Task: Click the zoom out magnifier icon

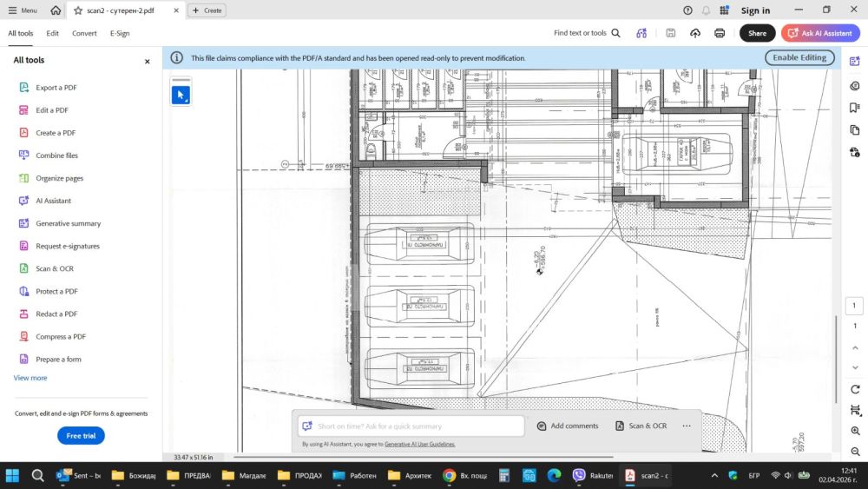Action: 856,452
